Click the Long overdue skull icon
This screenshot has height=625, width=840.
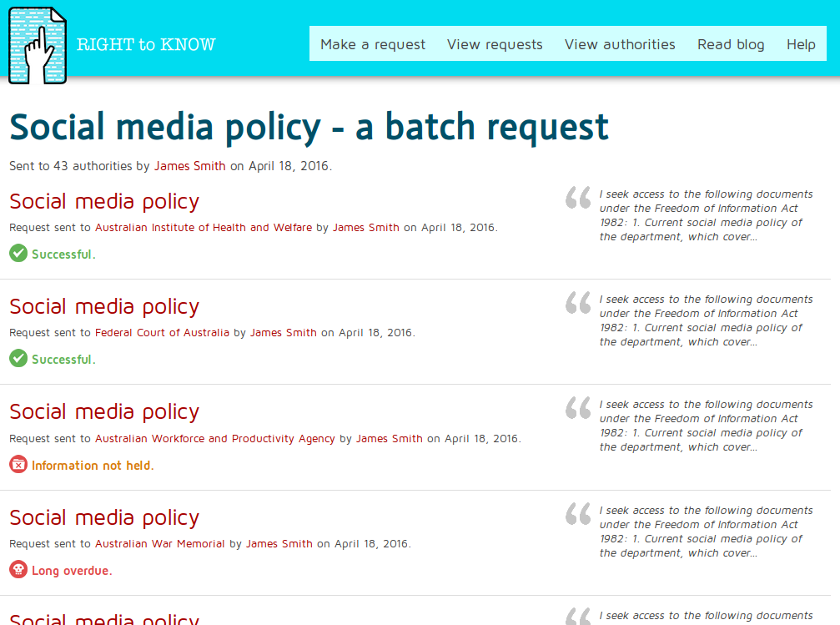click(18, 569)
